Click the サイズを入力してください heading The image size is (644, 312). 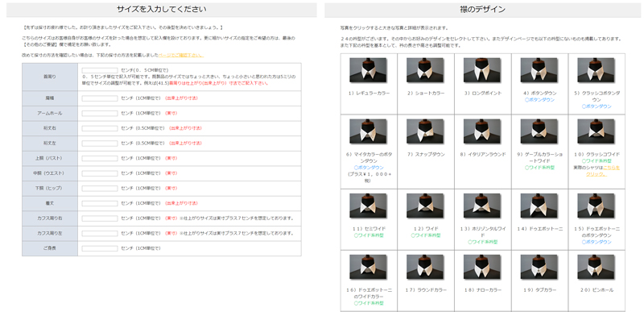click(x=162, y=9)
